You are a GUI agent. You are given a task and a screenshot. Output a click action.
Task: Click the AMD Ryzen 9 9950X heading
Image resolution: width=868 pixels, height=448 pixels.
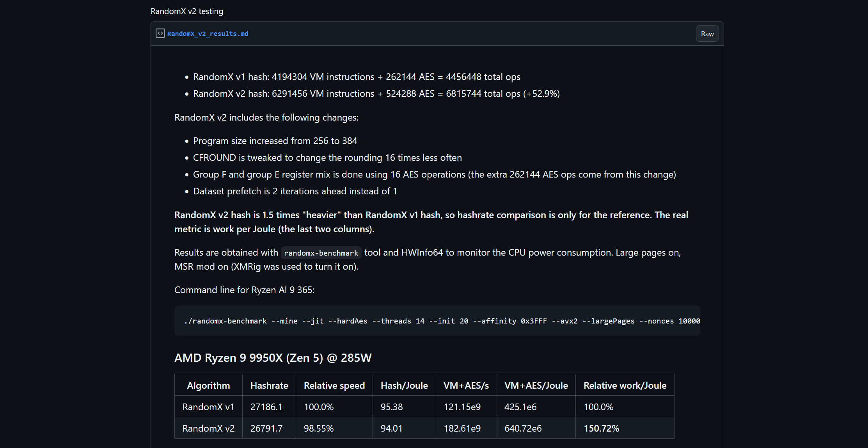(x=273, y=358)
